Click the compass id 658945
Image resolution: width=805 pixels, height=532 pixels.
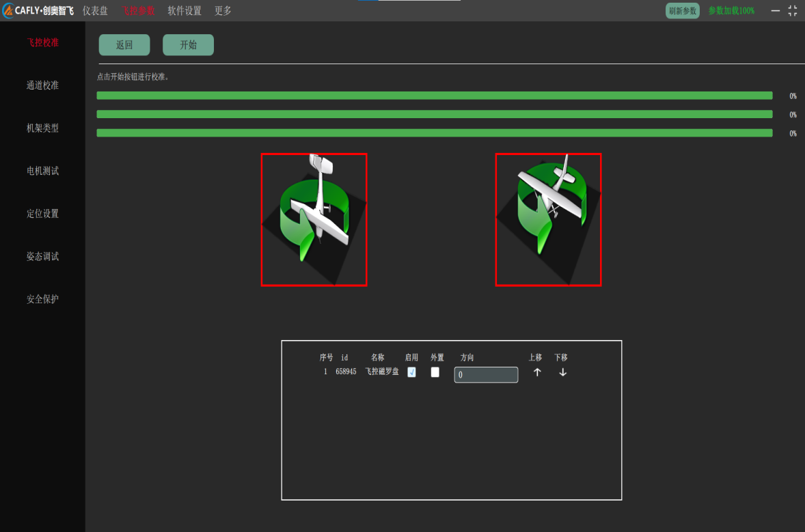(x=346, y=372)
